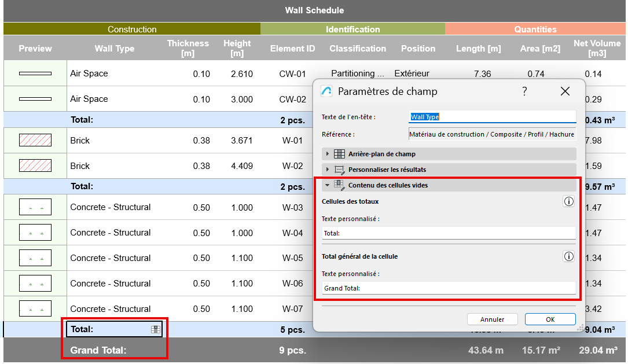Image resolution: width=628 pixels, height=364 pixels.
Task: Click the Partitioning classification cell
Action: click(x=357, y=73)
